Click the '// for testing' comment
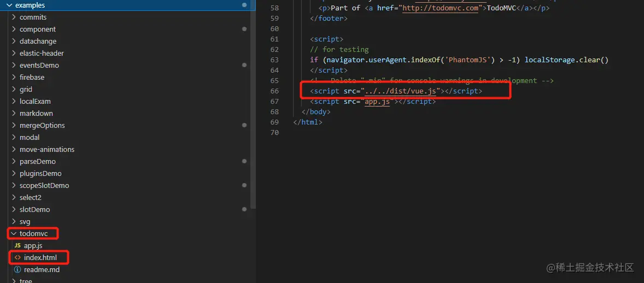644x283 pixels. [339, 49]
